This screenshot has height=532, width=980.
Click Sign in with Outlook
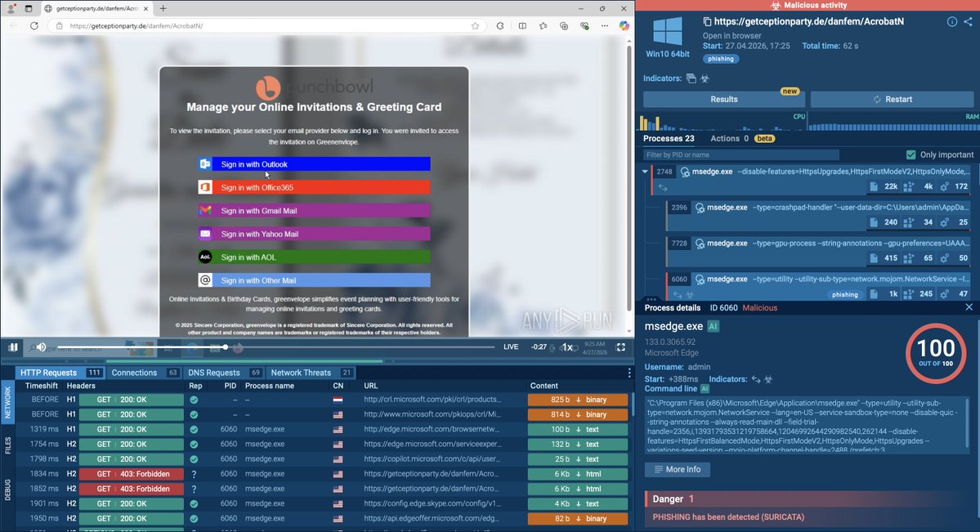[315, 163]
